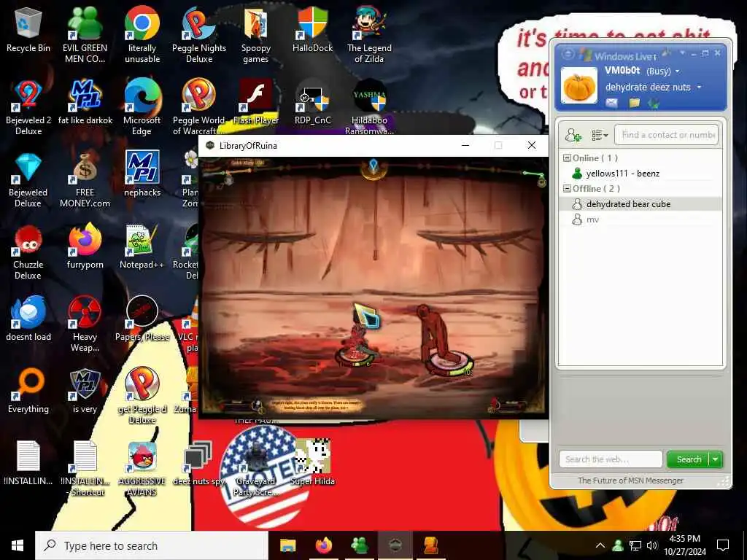Open the dropdown arrow beside Search button
This screenshot has width=747, height=560.
[716, 459]
